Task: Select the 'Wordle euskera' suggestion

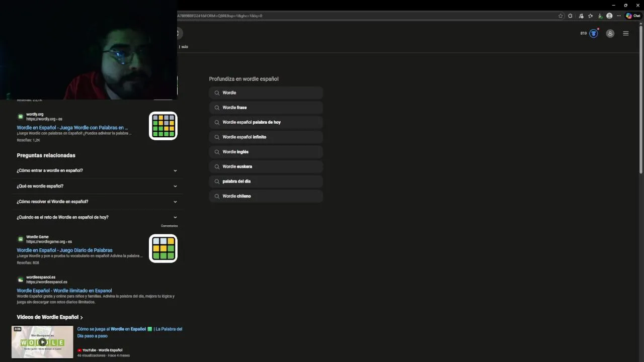Action: 266,166
